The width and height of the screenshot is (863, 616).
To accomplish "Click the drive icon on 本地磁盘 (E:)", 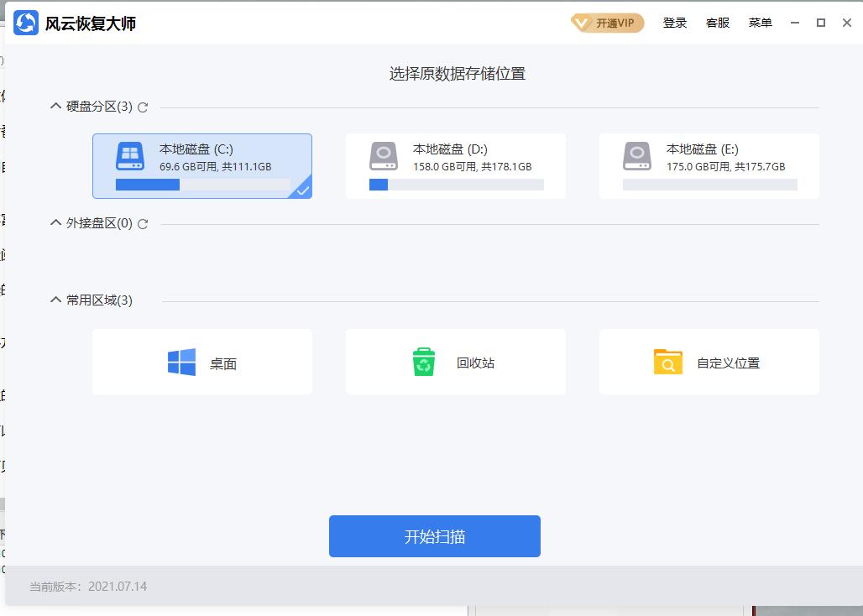I will 636,156.
